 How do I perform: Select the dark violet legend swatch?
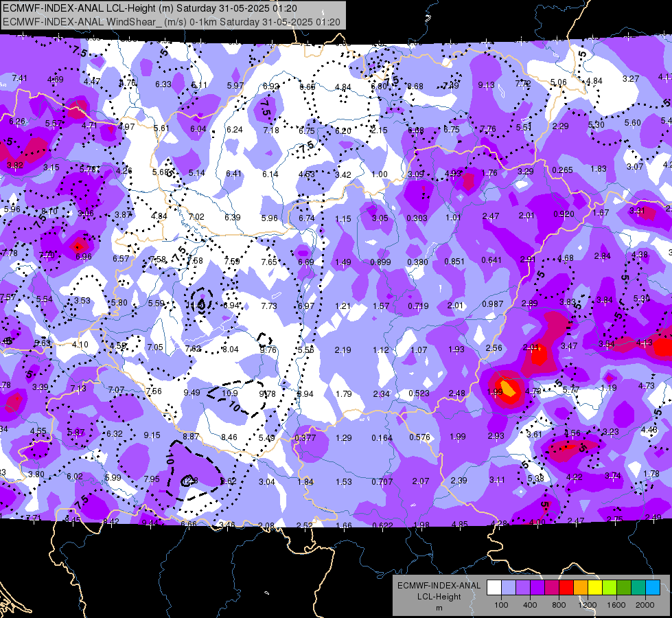coord(537,588)
